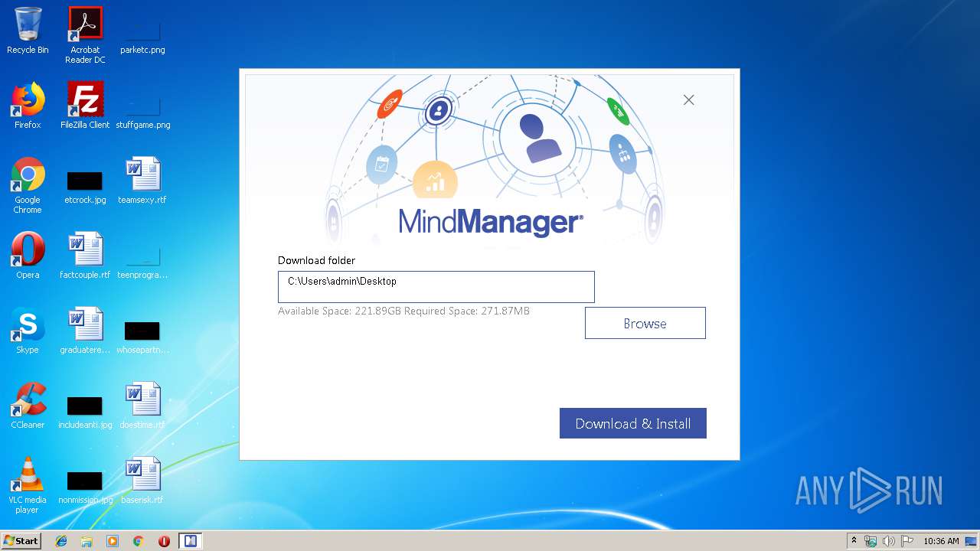Click the 10:36 AM clock
Screen dimensions: 980x551
[941, 541]
